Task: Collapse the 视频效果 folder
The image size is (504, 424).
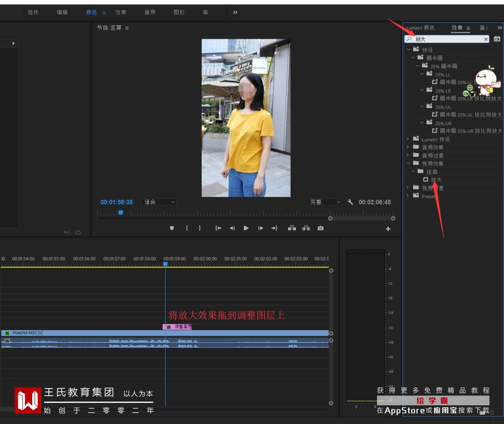Action: pos(408,163)
